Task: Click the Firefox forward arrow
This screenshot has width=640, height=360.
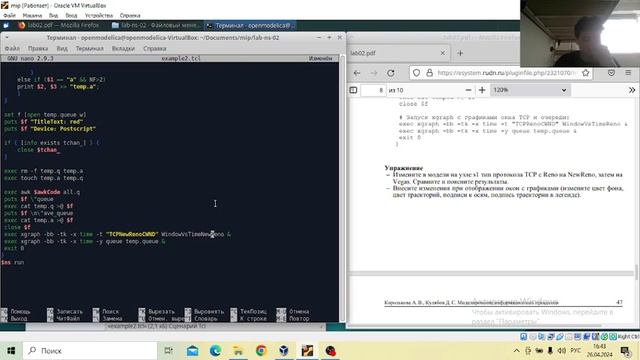Action: point(374,73)
